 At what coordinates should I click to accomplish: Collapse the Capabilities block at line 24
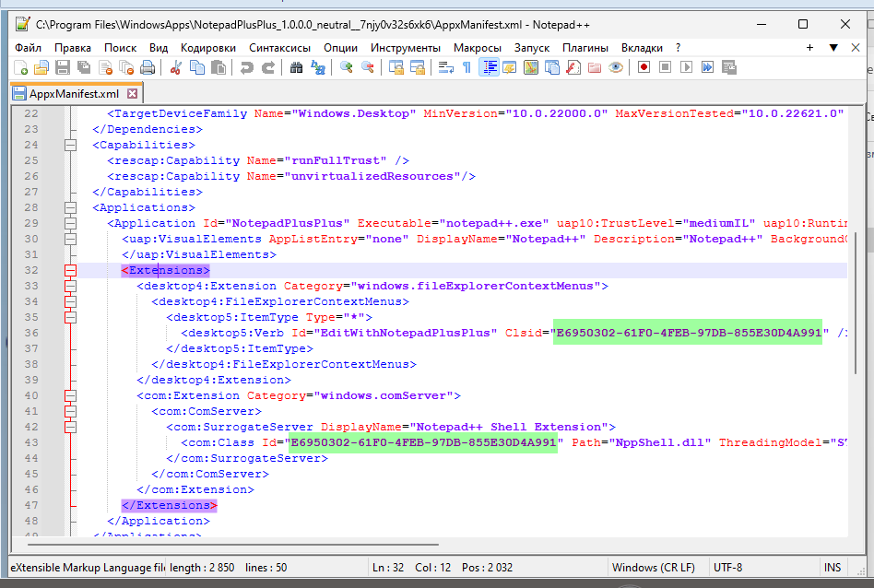(x=70, y=145)
